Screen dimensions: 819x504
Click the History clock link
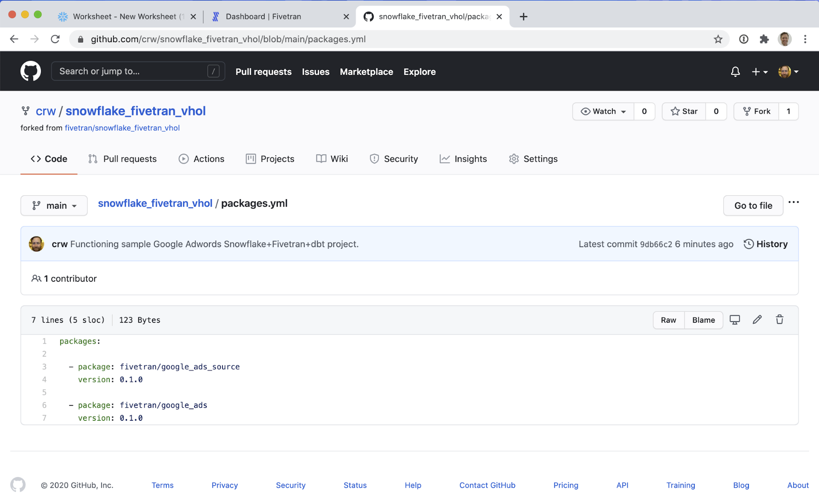[x=766, y=244]
